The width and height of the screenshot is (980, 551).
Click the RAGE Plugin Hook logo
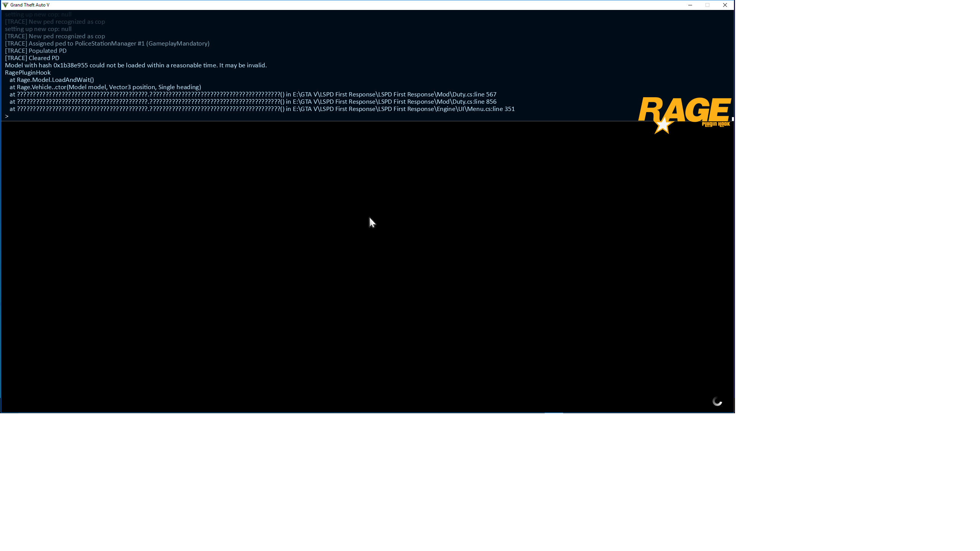pyautogui.click(x=684, y=109)
